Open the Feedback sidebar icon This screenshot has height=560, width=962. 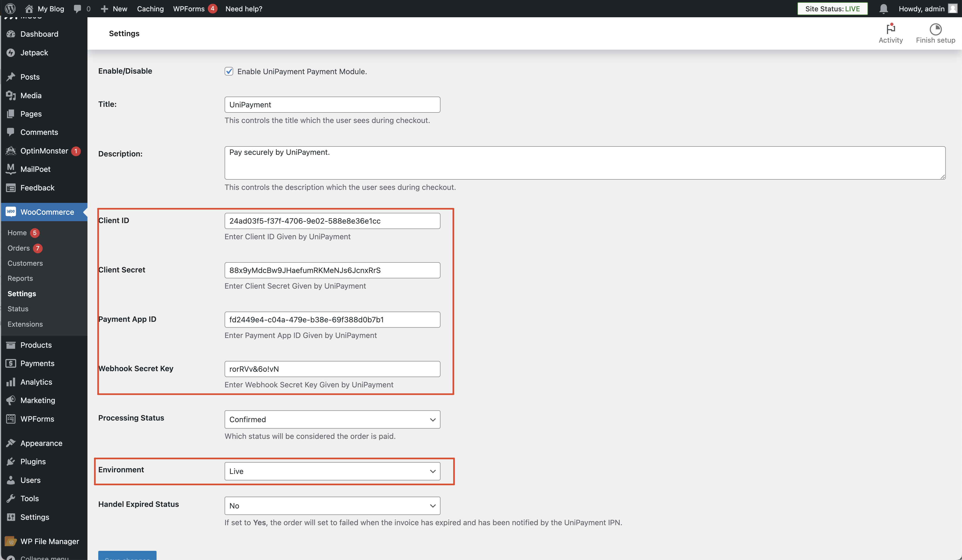pyautogui.click(x=11, y=188)
